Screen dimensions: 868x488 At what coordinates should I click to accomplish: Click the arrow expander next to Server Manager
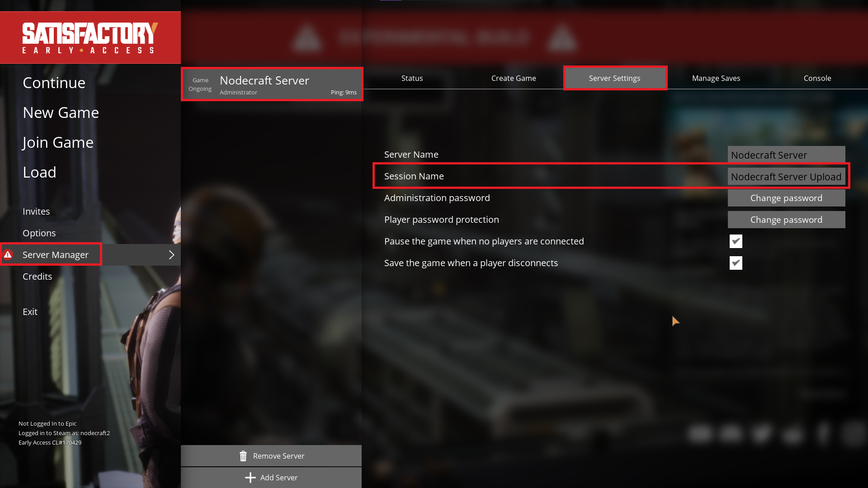172,254
